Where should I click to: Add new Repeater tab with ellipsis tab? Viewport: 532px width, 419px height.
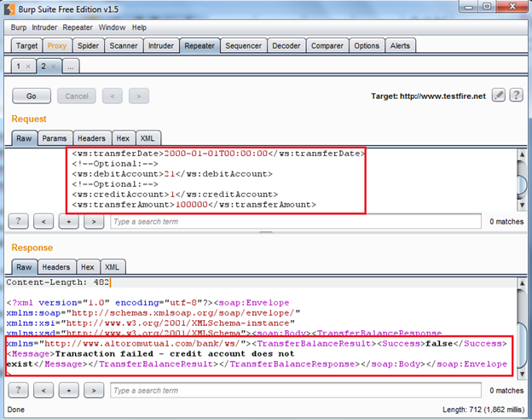tap(71, 66)
